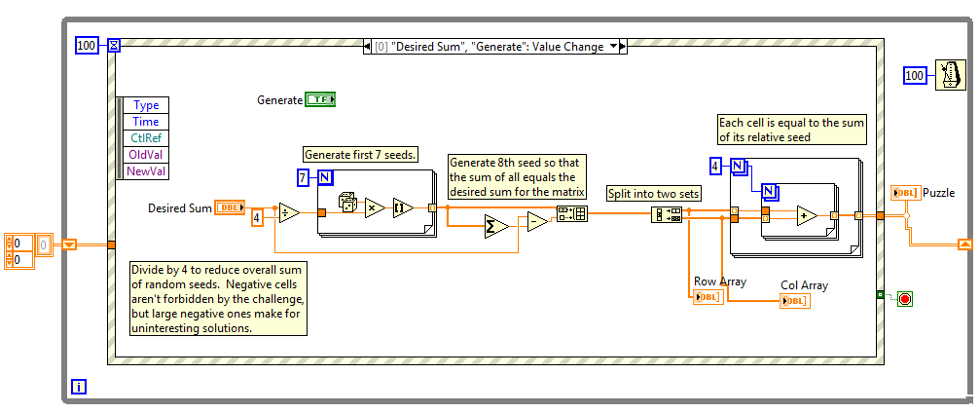The width and height of the screenshot is (980, 413).
Task: Select the CtlRef event data item
Action: (146, 137)
